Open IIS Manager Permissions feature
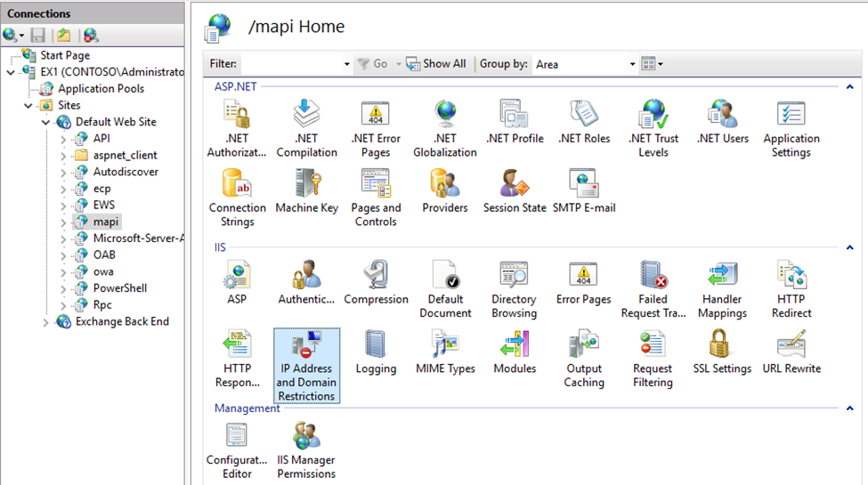This screenshot has width=868, height=485. (306, 450)
